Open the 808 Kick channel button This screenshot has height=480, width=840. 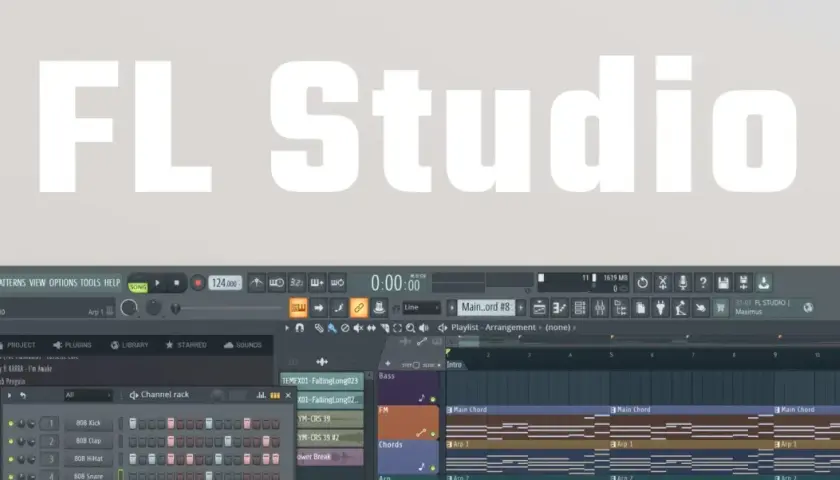(88, 423)
